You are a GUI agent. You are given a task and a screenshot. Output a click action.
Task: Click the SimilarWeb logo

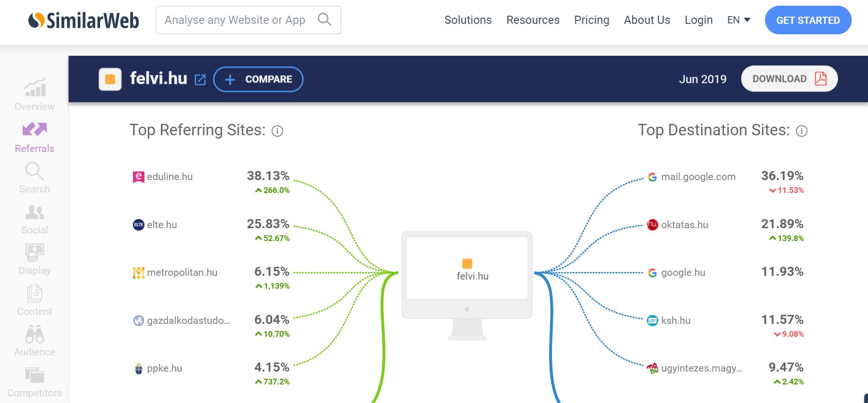coord(83,20)
